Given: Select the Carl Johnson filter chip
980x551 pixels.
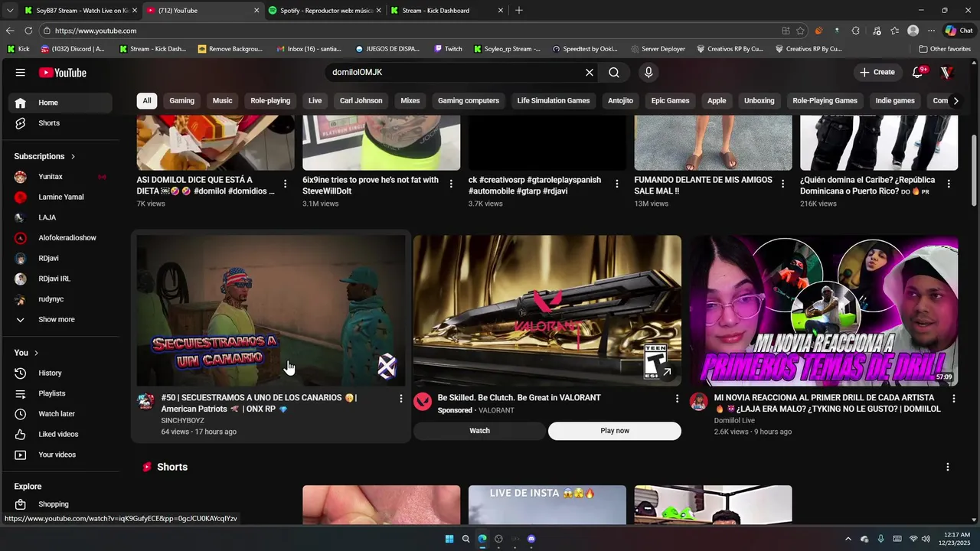Looking at the screenshot, I should coord(361,101).
